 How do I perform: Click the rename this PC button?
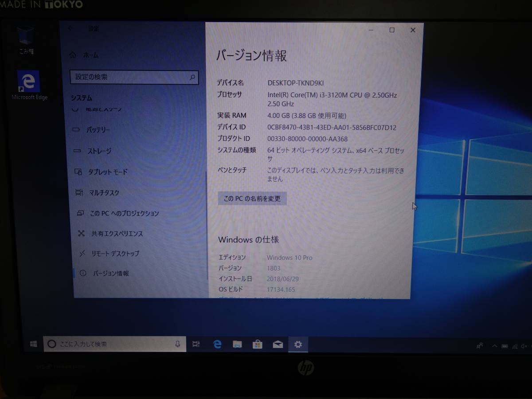click(252, 199)
